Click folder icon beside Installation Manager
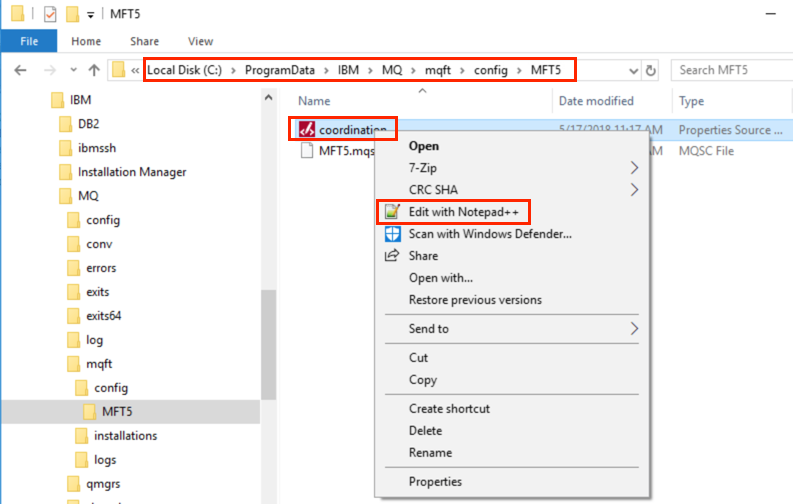This screenshot has width=793, height=504. [x=65, y=172]
